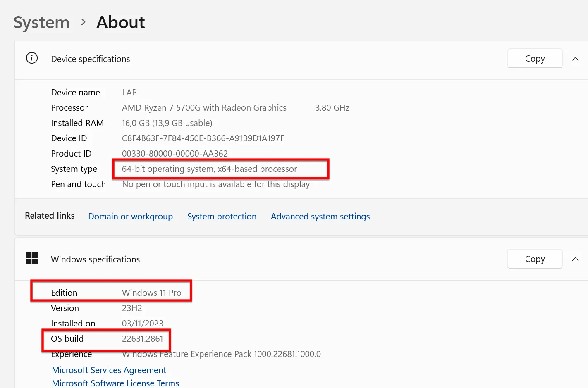Click the Windows Feature Experience Pack text

point(221,354)
